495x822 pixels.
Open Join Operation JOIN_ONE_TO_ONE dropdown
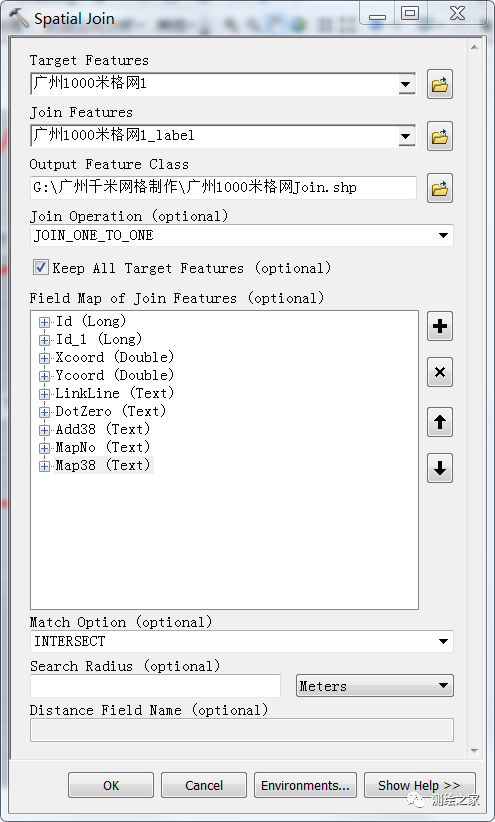[444, 235]
